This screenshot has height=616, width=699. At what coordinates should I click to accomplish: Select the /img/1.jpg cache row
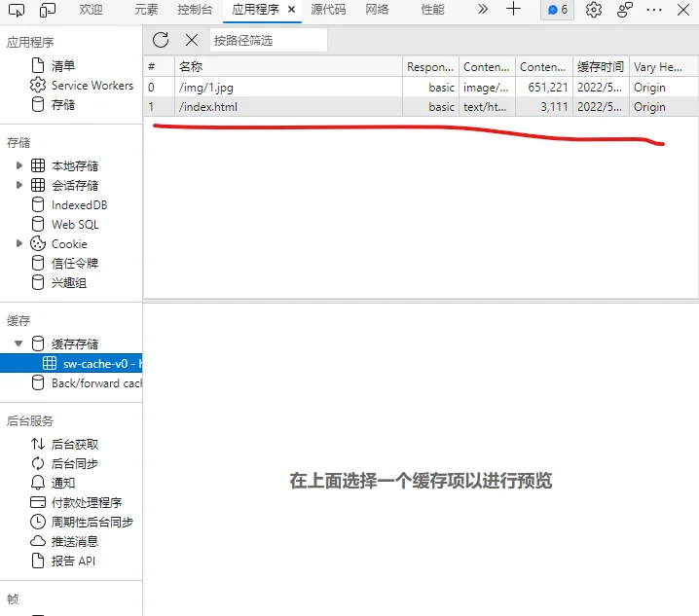(421, 87)
